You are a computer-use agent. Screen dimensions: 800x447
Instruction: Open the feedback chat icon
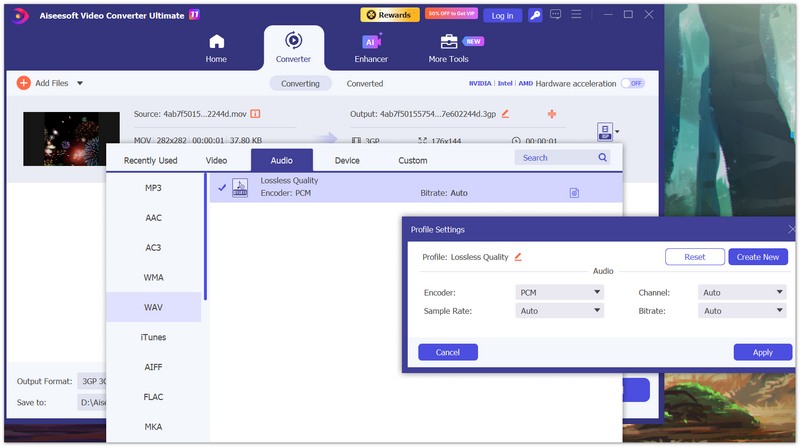[x=556, y=15]
